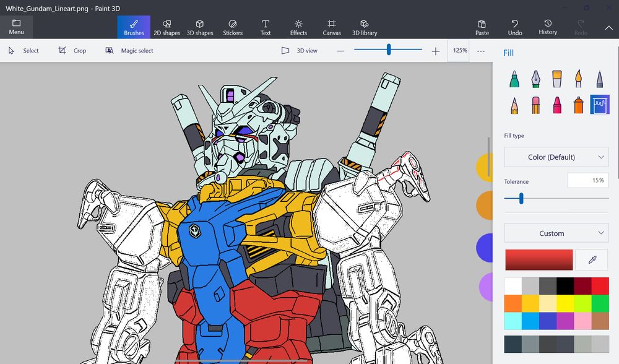Image resolution: width=619 pixels, height=364 pixels.
Task: Switch to the Brushes tab
Action: (134, 27)
